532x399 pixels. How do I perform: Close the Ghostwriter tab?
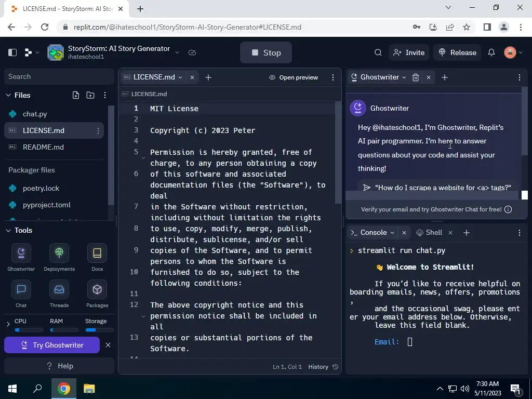click(x=429, y=77)
